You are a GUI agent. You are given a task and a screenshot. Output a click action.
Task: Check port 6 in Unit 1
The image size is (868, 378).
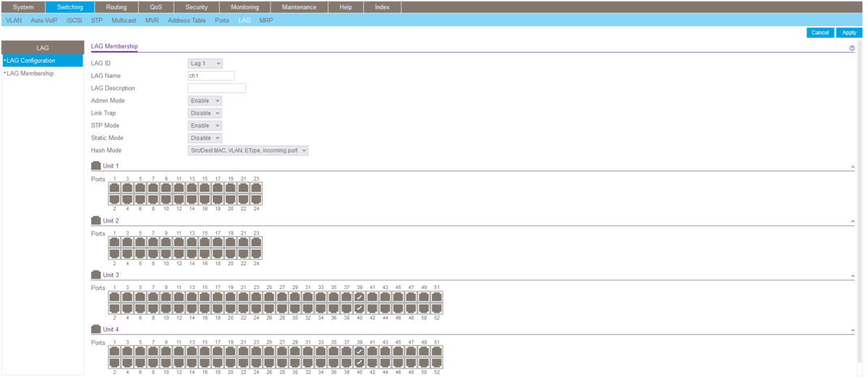coord(140,199)
